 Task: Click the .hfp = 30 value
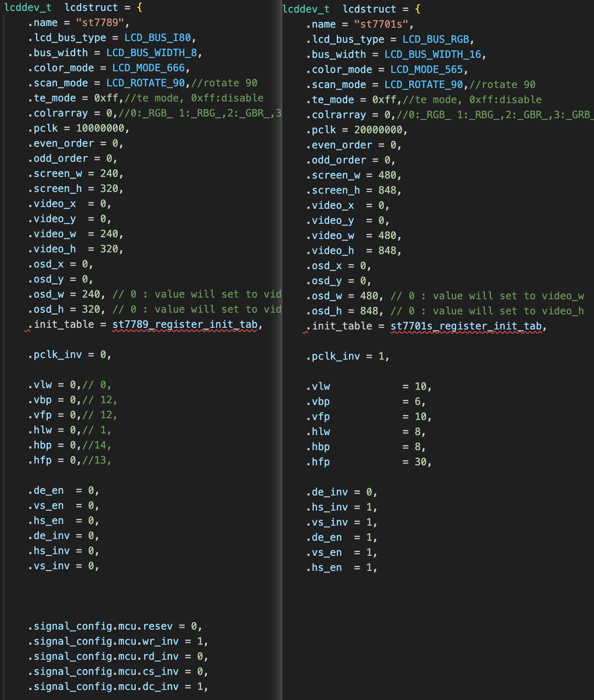[x=421, y=462]
